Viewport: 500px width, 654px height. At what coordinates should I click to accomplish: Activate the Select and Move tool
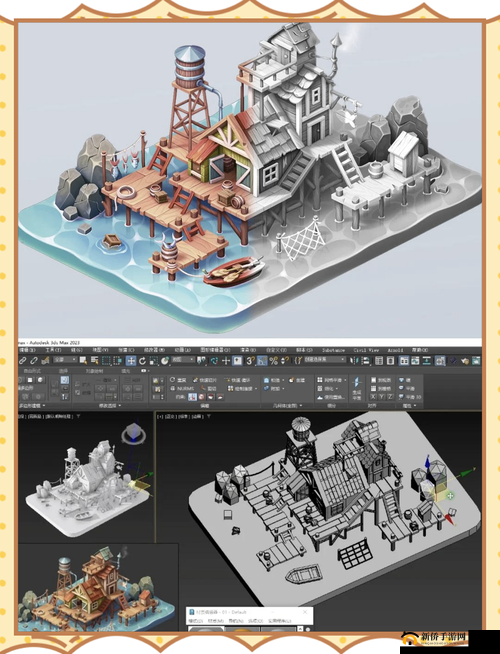[131, 360]
